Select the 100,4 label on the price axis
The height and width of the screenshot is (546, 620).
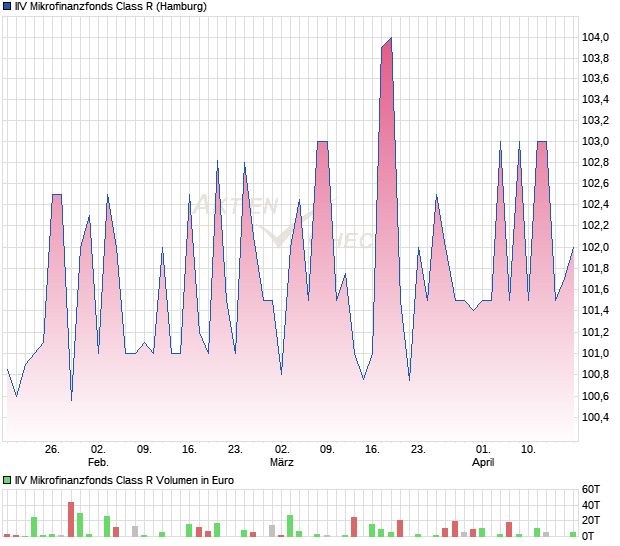(x=594, y=417)
